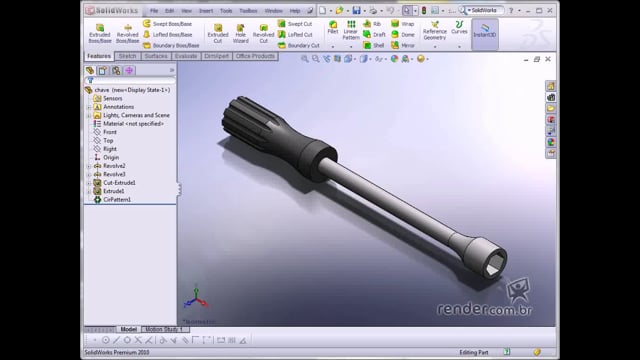
Task: Expand the Annotations tree node
Action: [89, 107]
